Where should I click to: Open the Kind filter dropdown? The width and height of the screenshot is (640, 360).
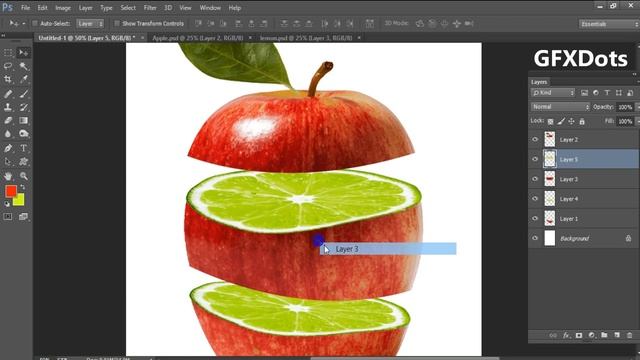click(553, 93)
